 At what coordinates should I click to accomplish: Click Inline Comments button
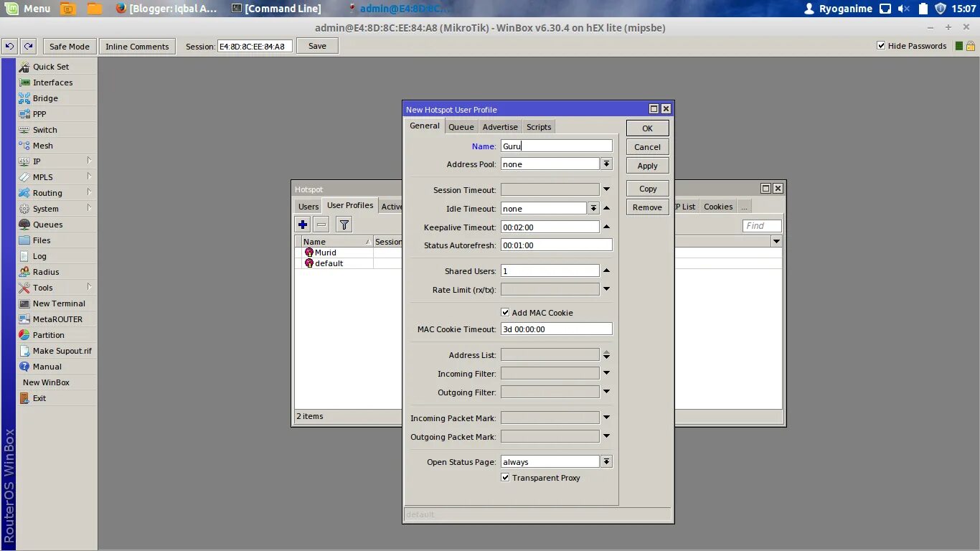point(137,47)
